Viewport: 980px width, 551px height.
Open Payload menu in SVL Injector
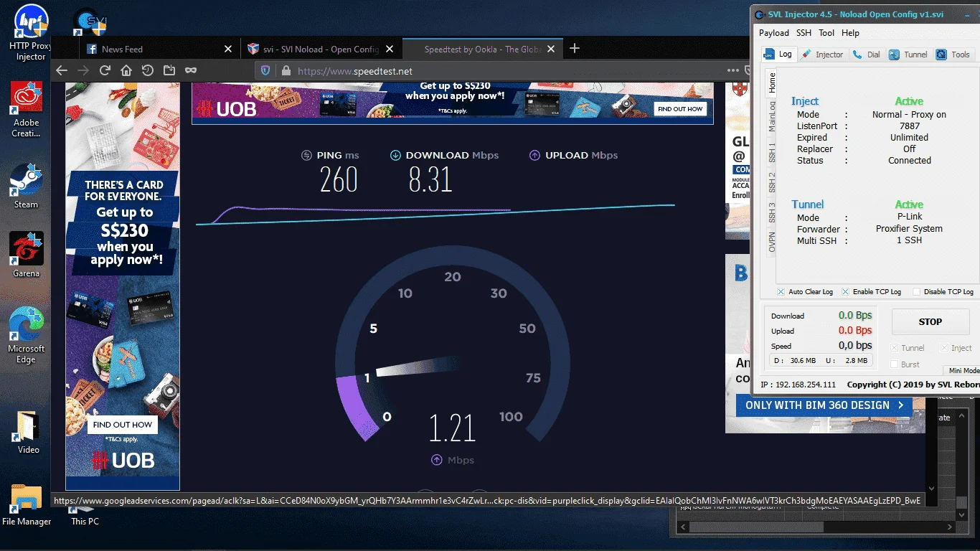coord(774,33)
